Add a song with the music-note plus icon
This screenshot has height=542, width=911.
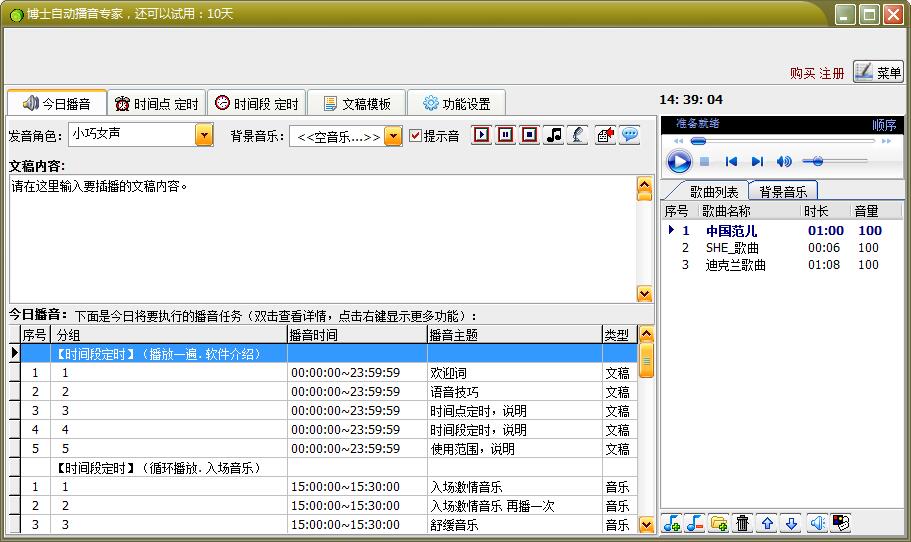(x=672, y=523)
